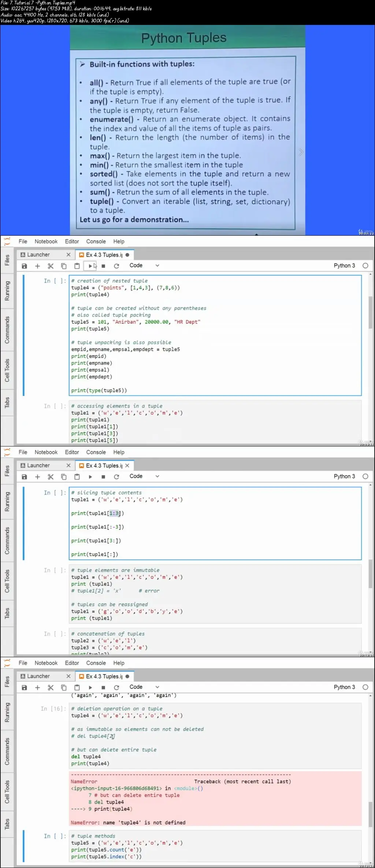Click Python 3 kernel name in nested tuple frame
Image resolution: width=375 pixels, height=868 pixels.
pyautogui.click(x=344, y=266)
